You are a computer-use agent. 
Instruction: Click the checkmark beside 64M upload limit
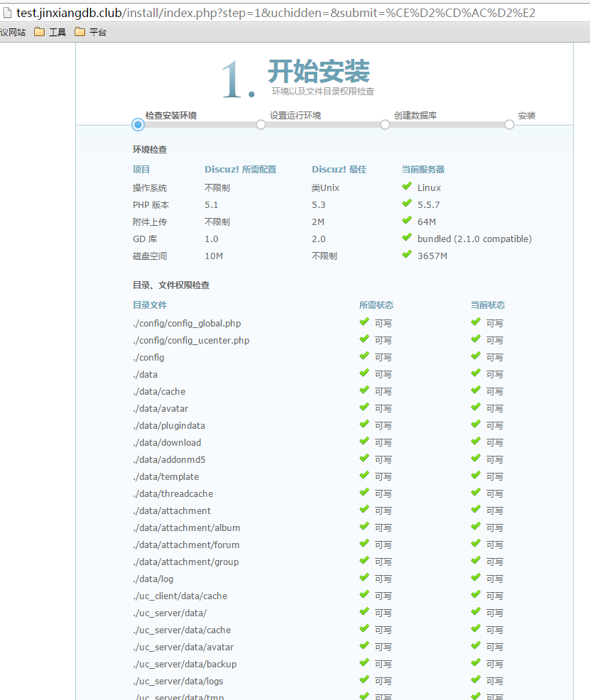[407, 221]
